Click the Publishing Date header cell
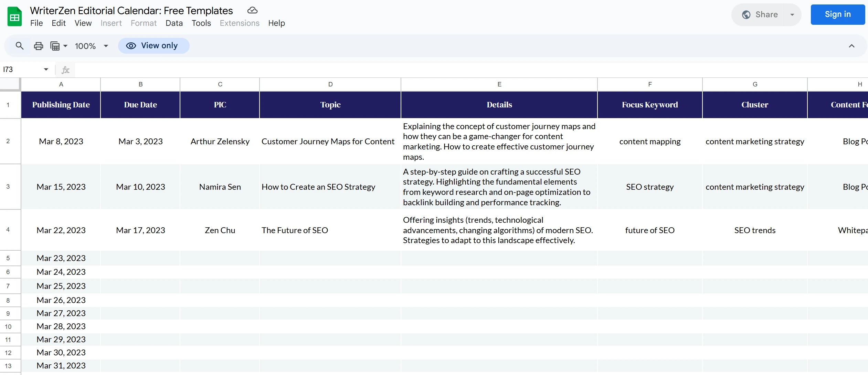The image size is (868, 375). tap(61, 105)
